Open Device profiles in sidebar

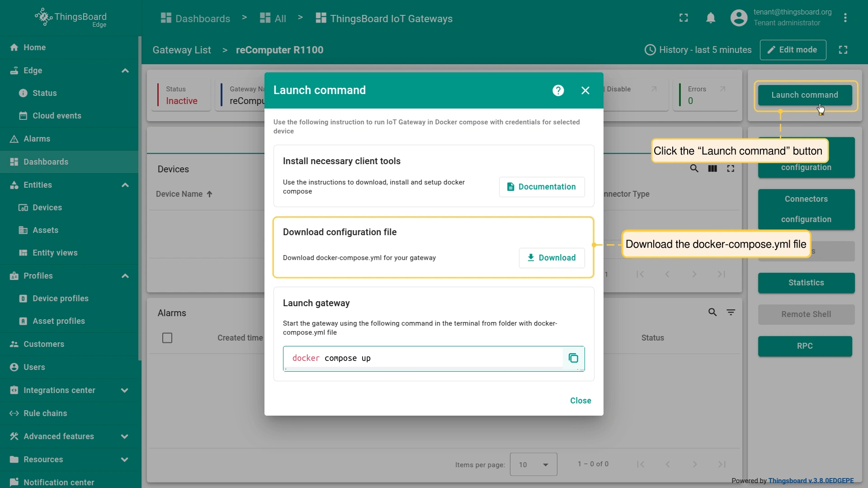point(60,298)
